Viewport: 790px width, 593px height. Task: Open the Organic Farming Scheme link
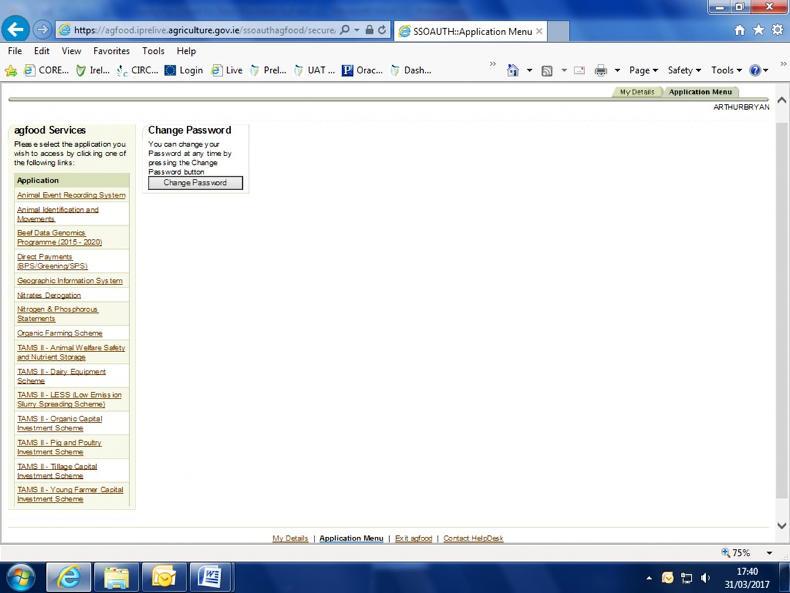coord(59,333)
